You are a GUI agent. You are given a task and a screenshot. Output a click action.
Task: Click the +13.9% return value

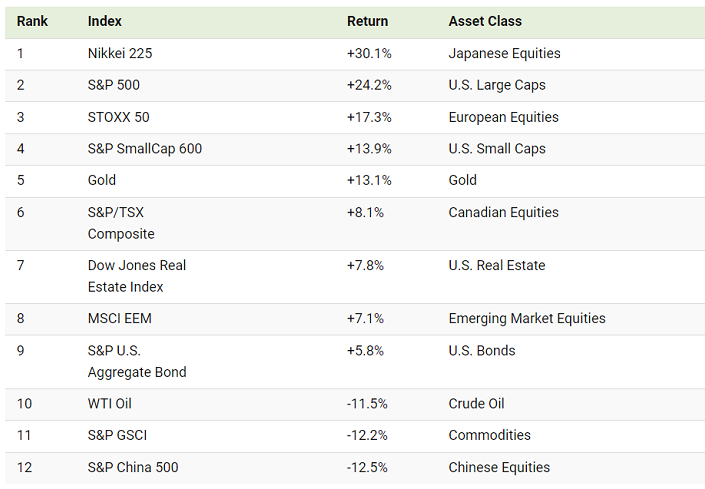point(369,149)
